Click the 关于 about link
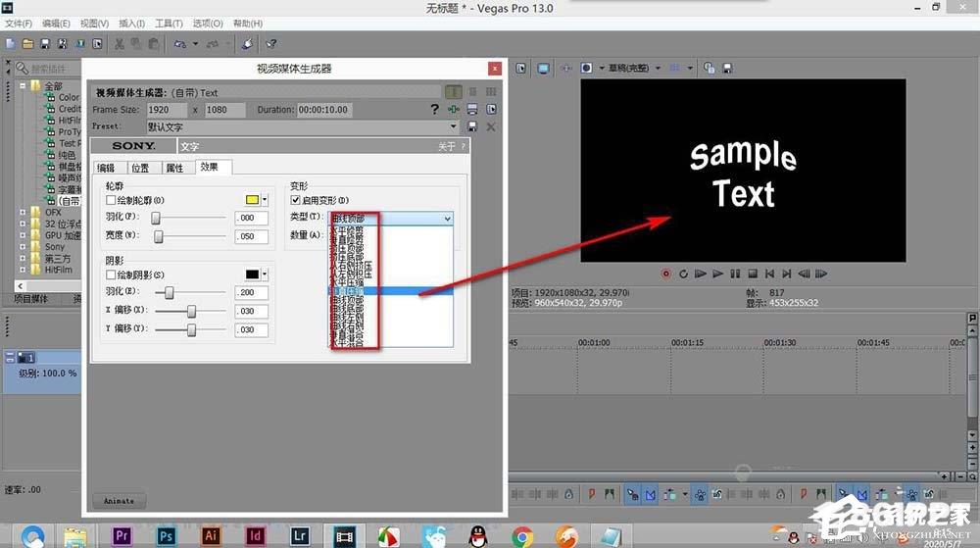The height and width of the screenshot is (548, 980). (x=448, y=146)
